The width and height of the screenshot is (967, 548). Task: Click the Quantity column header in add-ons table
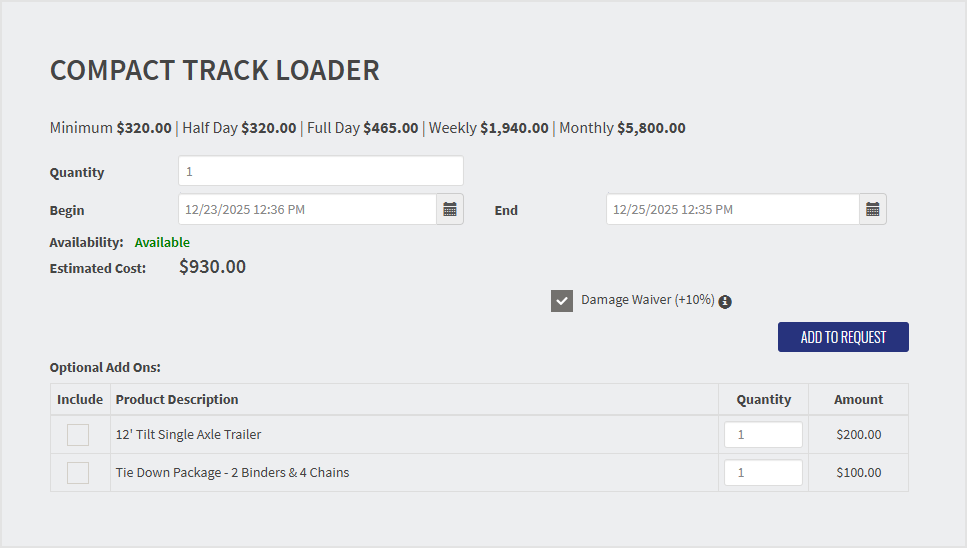[764, 399]
